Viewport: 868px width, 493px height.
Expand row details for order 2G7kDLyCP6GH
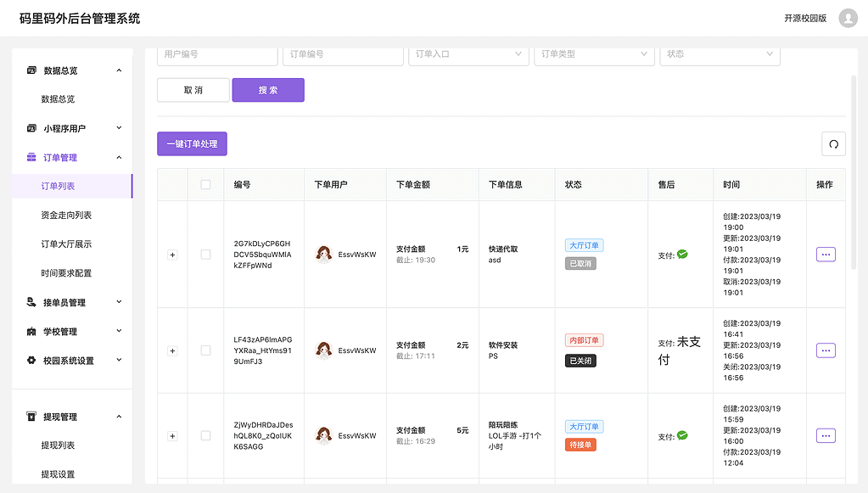click(x=173, y=255)
